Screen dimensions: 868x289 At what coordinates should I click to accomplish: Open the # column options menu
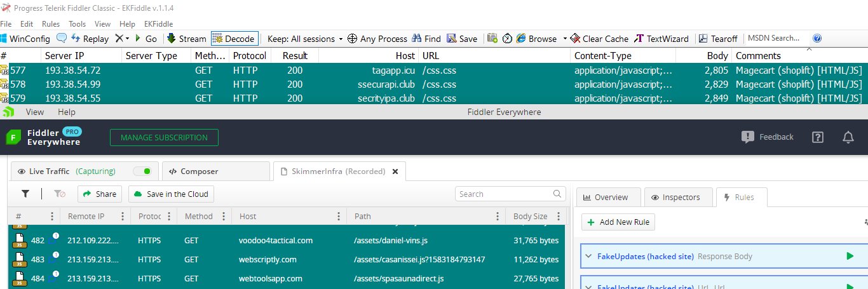point(51,217)
